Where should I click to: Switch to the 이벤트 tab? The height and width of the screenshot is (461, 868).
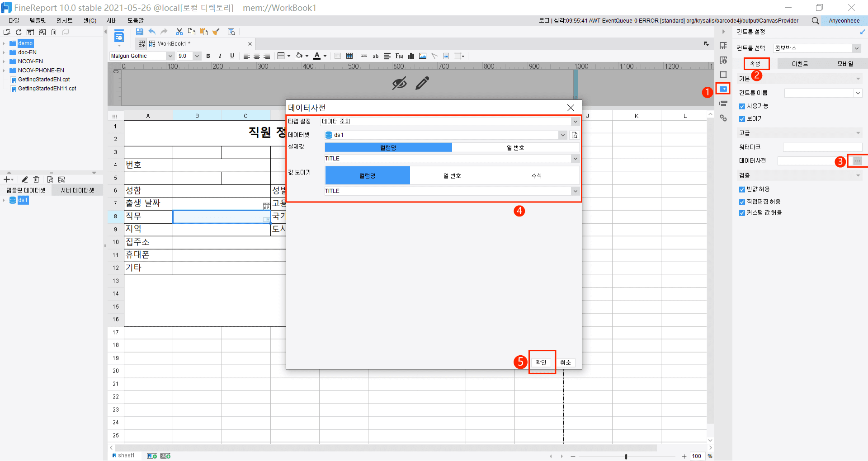(x=800, y=64)
